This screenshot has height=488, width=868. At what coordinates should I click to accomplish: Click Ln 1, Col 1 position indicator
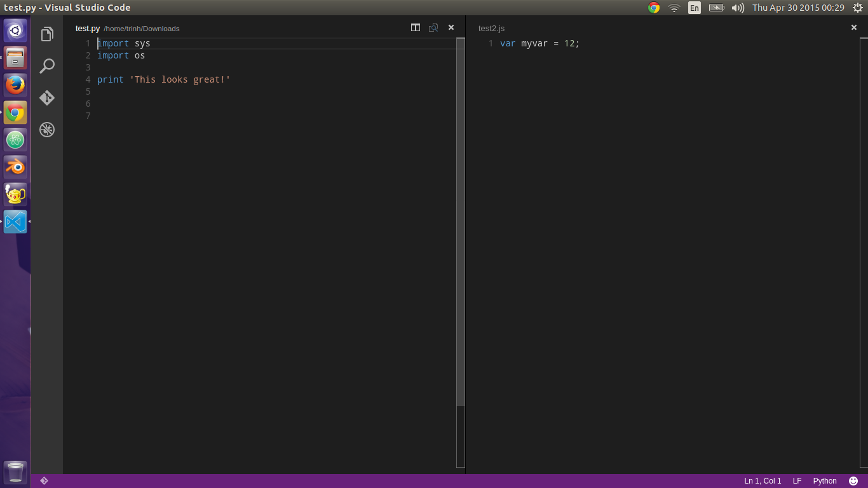(763, 481)
